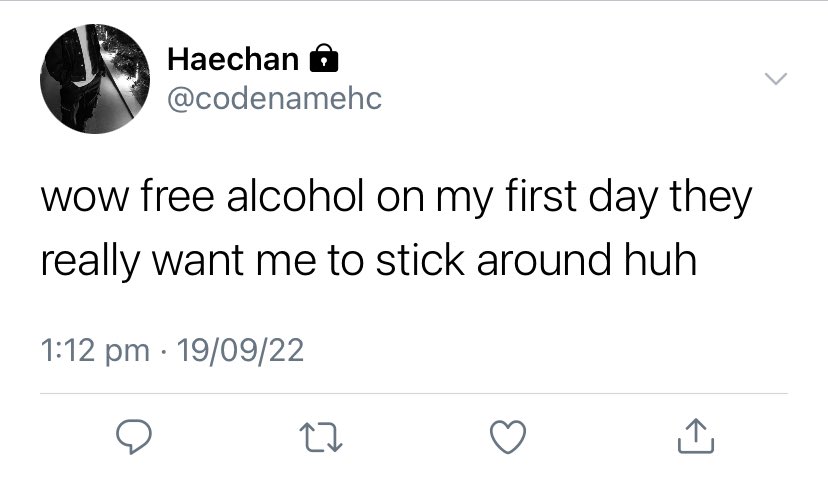Click the padlock icon beside Haechan
Image resolution: width=828 pixels, height=480 pixels.
pyautogui.click(x=322, y=61)
